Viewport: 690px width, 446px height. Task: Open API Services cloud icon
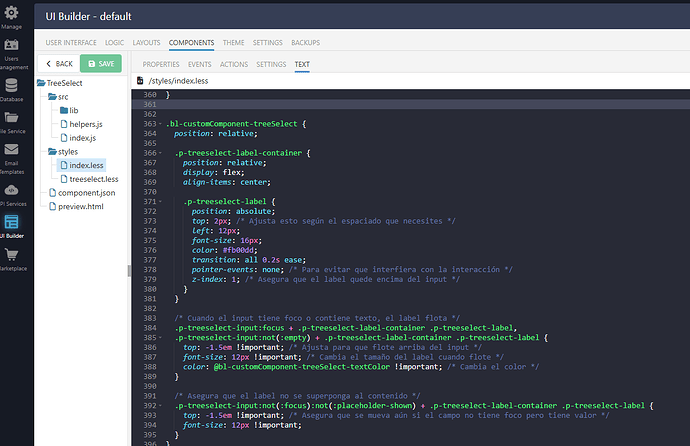coord(11,190)
